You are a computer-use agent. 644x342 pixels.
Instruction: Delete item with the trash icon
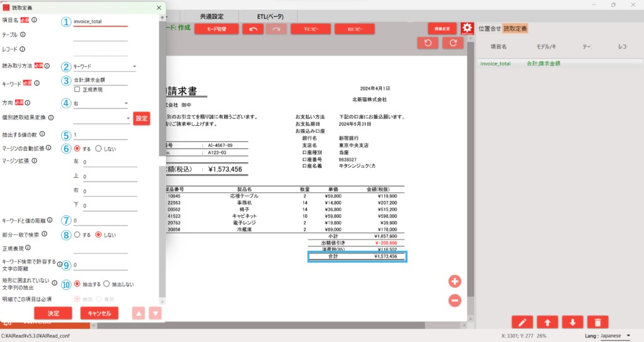(x=597, y=322)
